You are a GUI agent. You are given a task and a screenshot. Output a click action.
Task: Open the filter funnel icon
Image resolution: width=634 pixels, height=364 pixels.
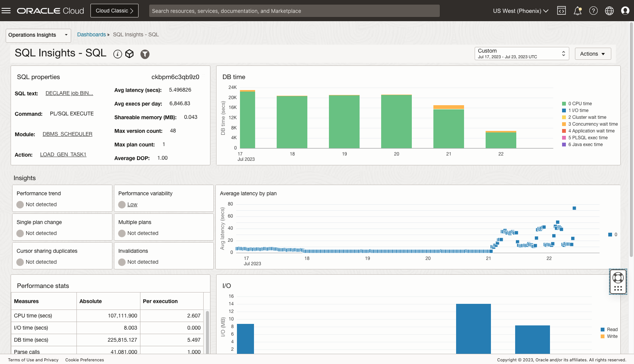point(145,54)
